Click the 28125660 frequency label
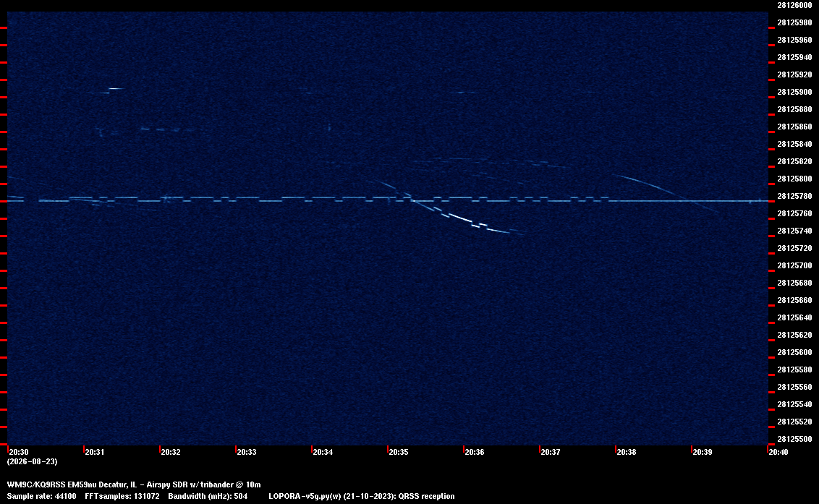This screenshot has height=504, width=819. pyautogui.click(x=794, y=300)
